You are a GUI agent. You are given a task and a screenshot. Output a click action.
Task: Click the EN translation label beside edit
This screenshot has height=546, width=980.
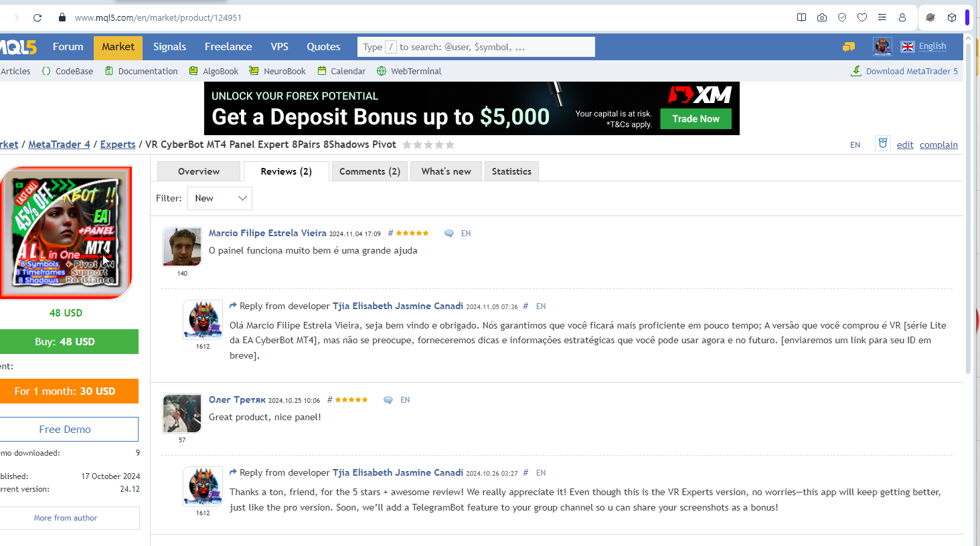point(855,145)
